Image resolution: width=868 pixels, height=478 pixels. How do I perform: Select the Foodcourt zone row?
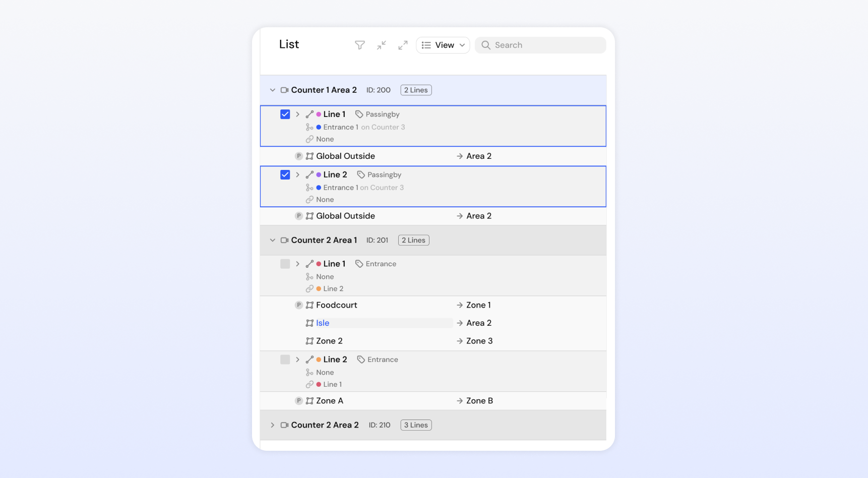pyautogui.click(x=433, y=305)
